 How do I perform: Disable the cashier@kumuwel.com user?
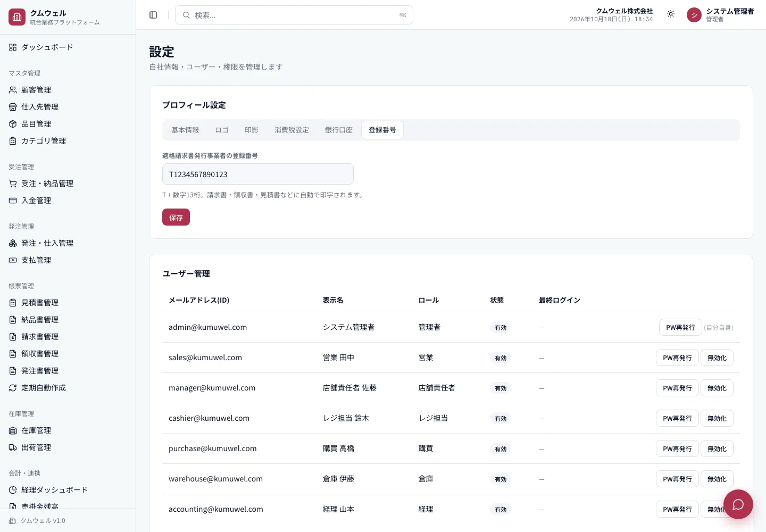tap(717, 418)
